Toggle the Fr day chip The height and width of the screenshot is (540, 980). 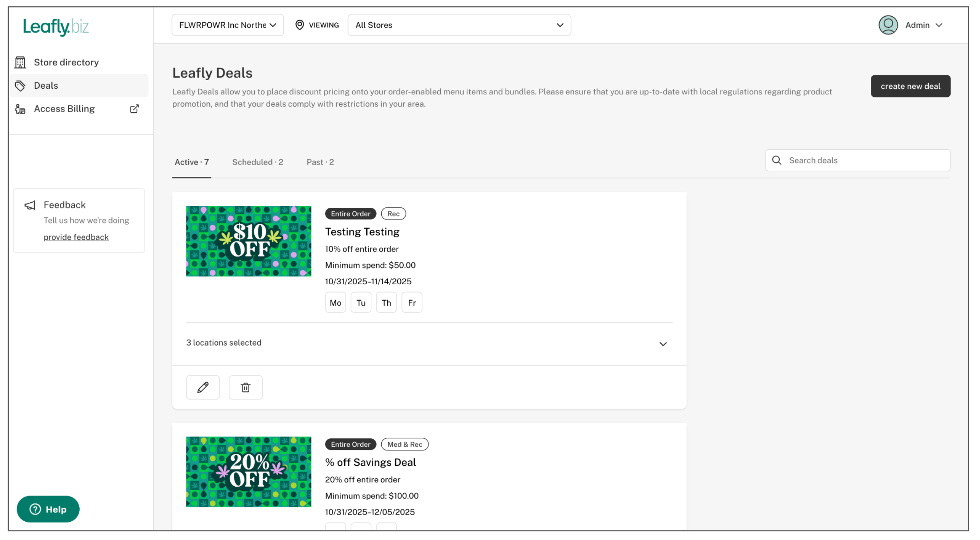pos(412,303)
